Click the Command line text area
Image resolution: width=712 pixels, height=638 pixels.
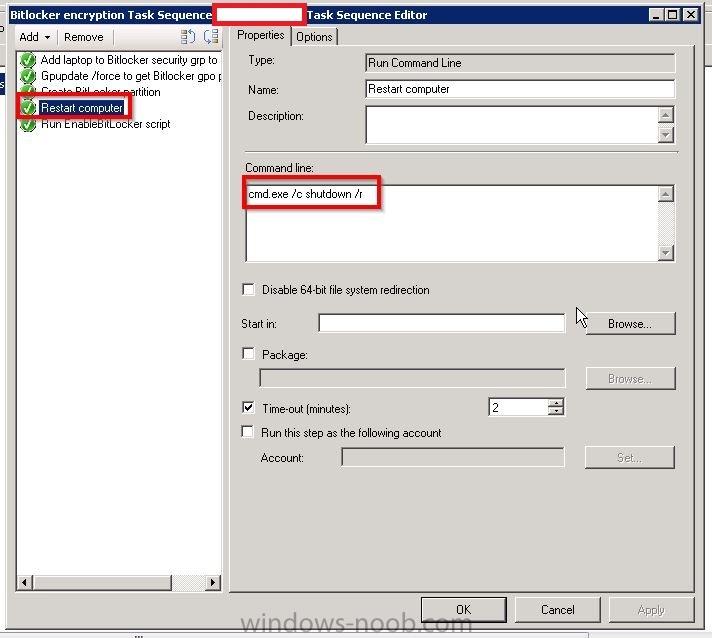click(452, 223)
